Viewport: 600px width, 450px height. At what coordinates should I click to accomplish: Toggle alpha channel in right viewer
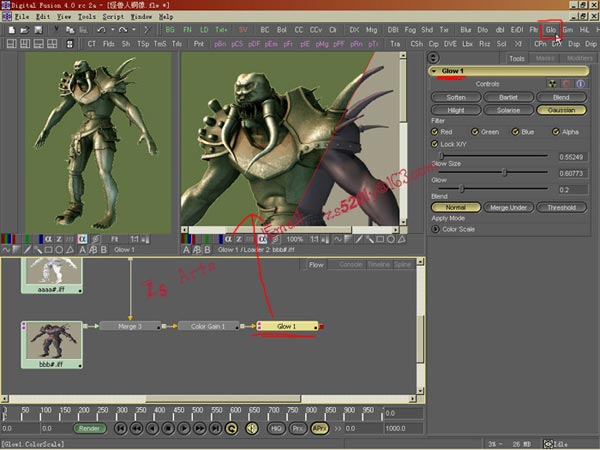[228, 239]
